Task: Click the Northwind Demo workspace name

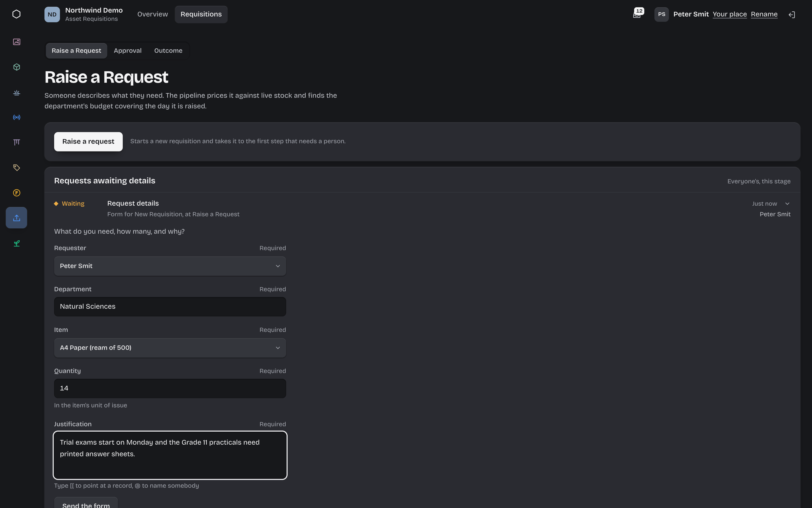Action: coord(94,10)
